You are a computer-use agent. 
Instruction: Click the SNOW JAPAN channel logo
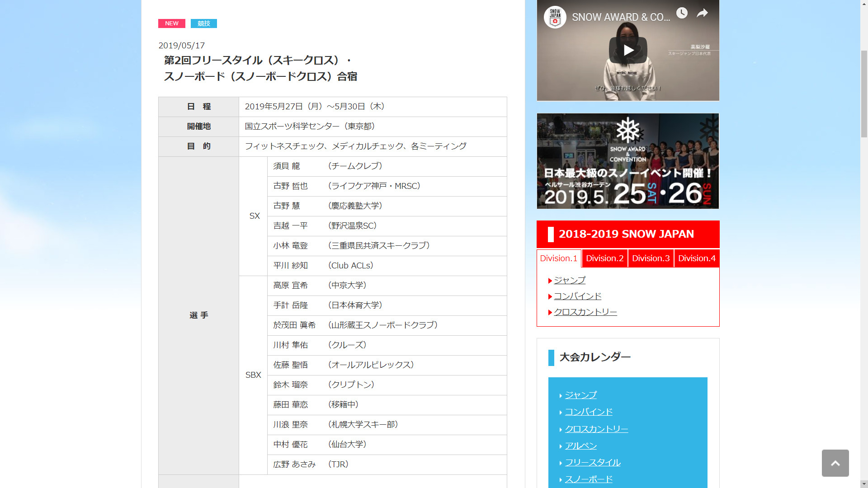[555, 17]
